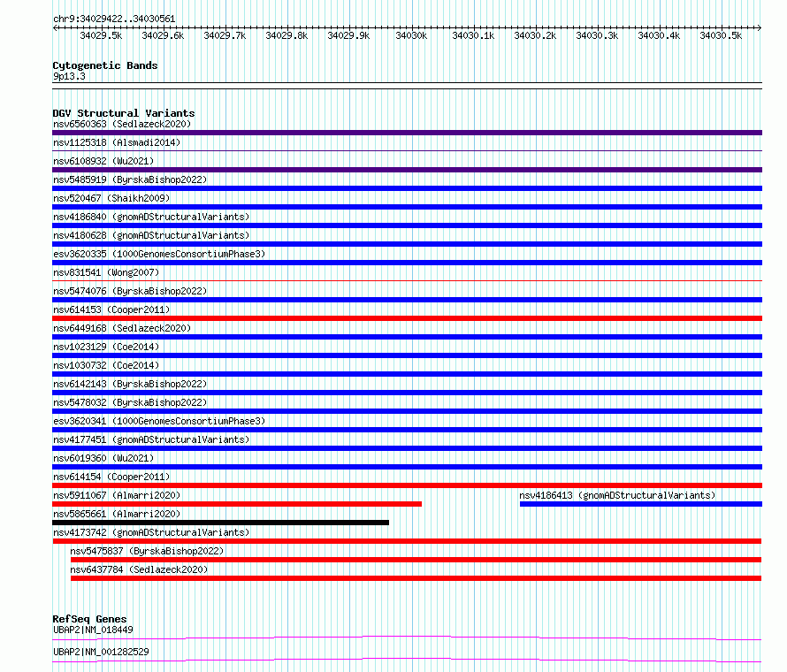
Task: Click the black bar under nsv5865661
Action: 221,523
